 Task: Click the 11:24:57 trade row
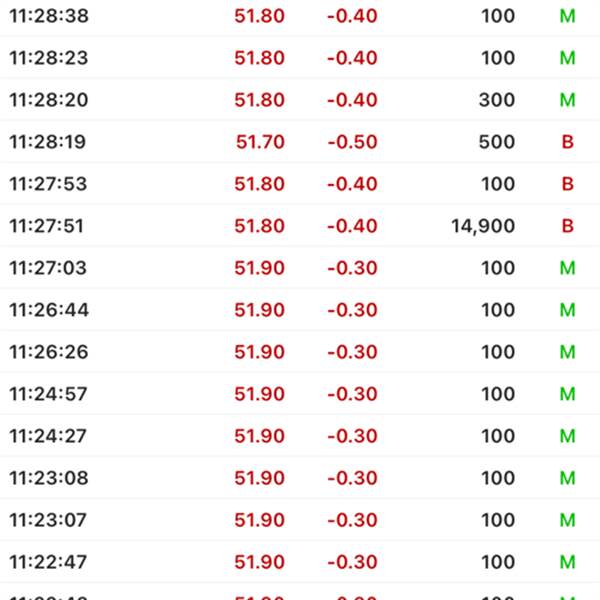pyautogui.click(x=300, y=394)
